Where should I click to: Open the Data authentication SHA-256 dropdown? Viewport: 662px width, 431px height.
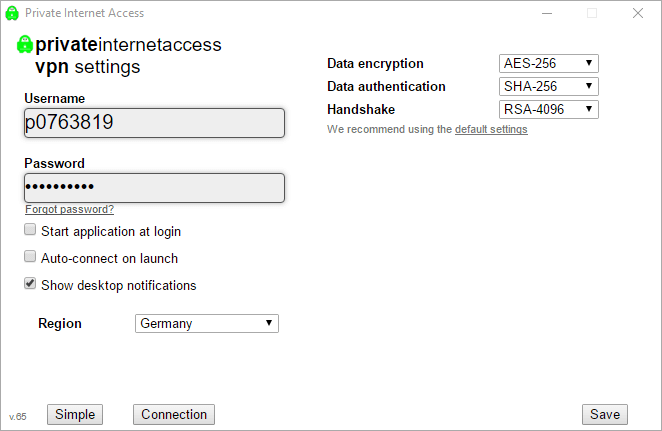[x=548, y=86]
